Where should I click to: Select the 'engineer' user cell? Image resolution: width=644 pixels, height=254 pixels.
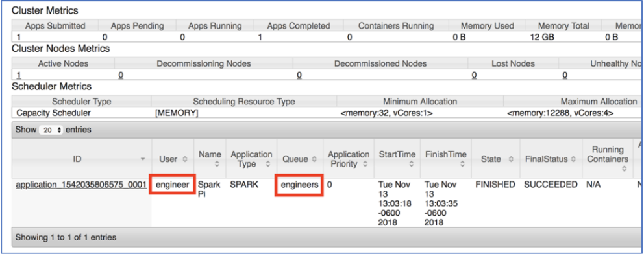173,185
